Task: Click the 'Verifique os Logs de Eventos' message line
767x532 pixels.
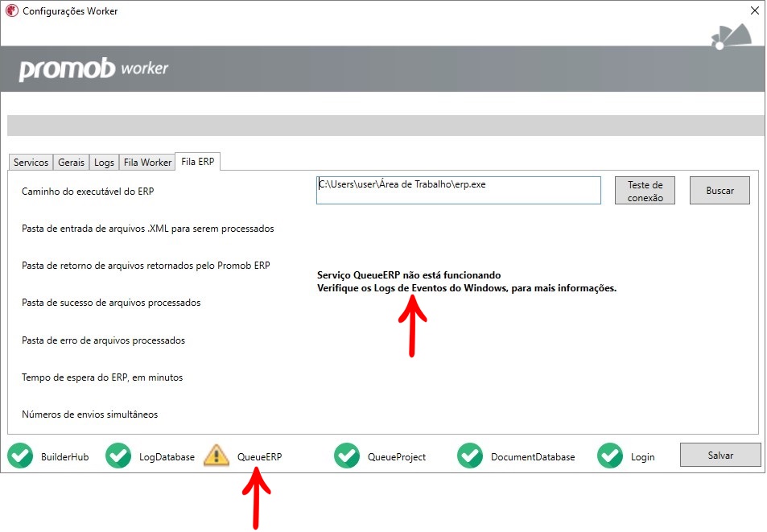Action: tap(467, 288)
